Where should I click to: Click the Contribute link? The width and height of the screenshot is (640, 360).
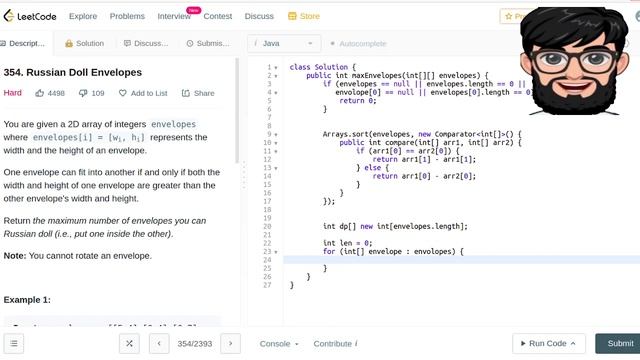pyautogui.click(x=336, y=344)
